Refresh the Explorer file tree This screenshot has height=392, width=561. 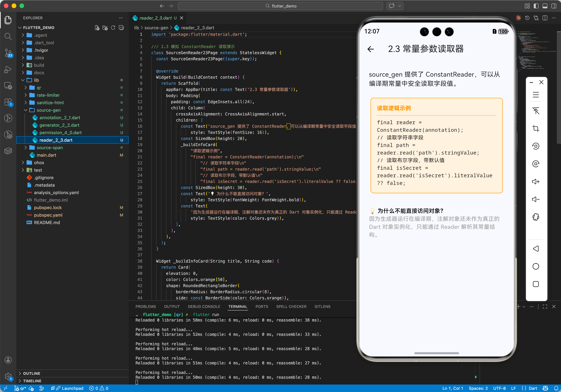[113, 28]
